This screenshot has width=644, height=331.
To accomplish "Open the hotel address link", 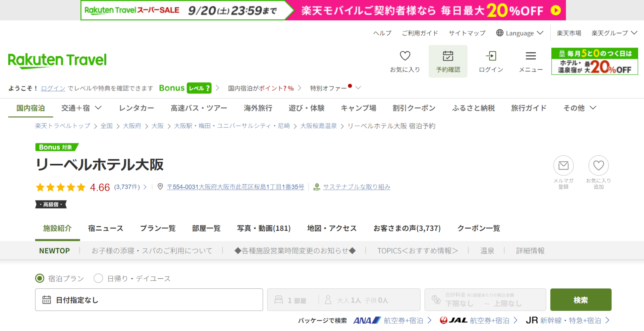I will (x=236, y=187).
